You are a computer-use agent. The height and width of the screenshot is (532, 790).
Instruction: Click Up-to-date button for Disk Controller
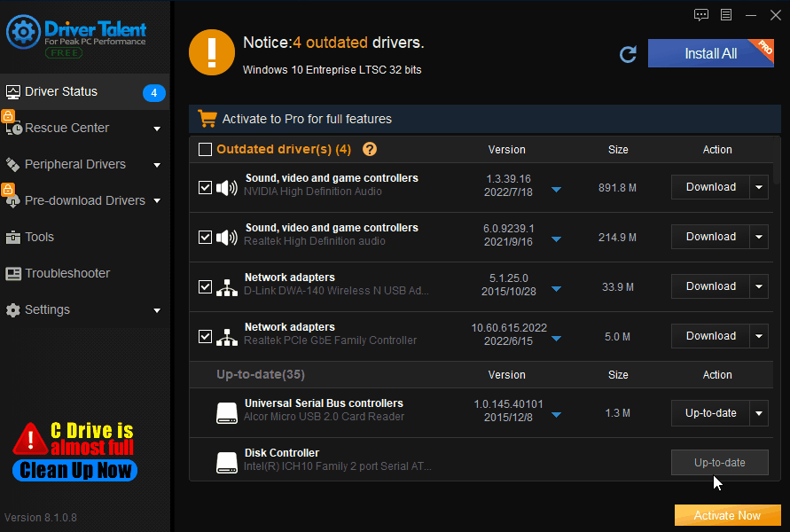(719, 463)
